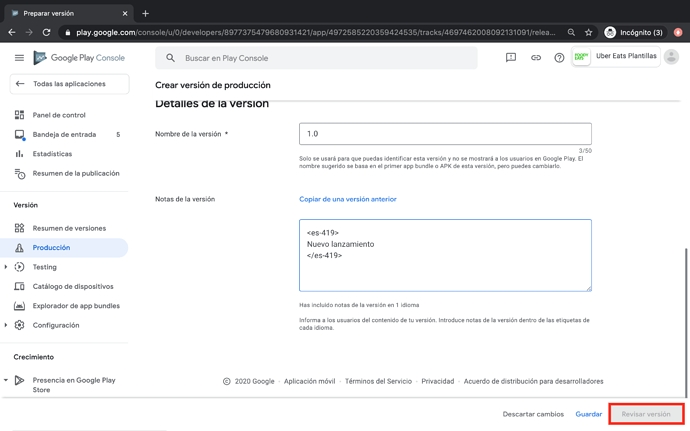This screenshot has width=690, height=431.
Task: Open Términos del Servicio footer link
Action: tap(378, 381)
